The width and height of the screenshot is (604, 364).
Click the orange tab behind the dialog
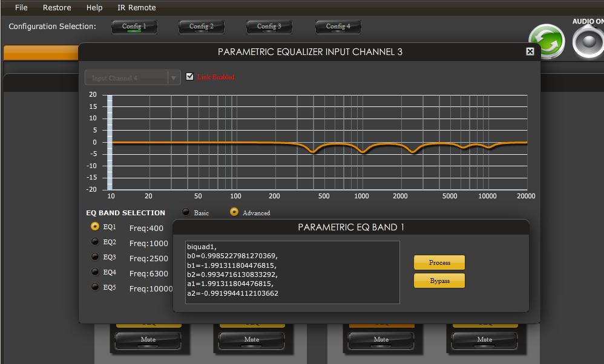pos(41,53)
